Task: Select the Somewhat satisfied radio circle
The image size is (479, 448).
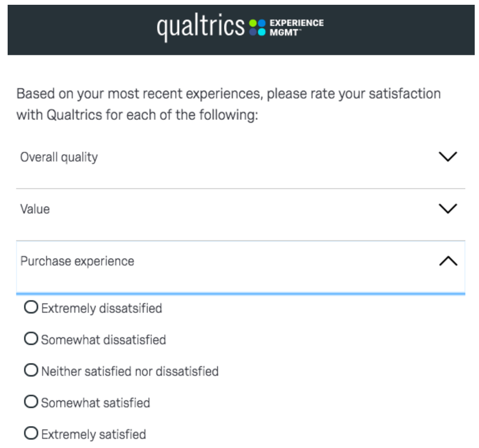Action: click(x=31, y=402)
